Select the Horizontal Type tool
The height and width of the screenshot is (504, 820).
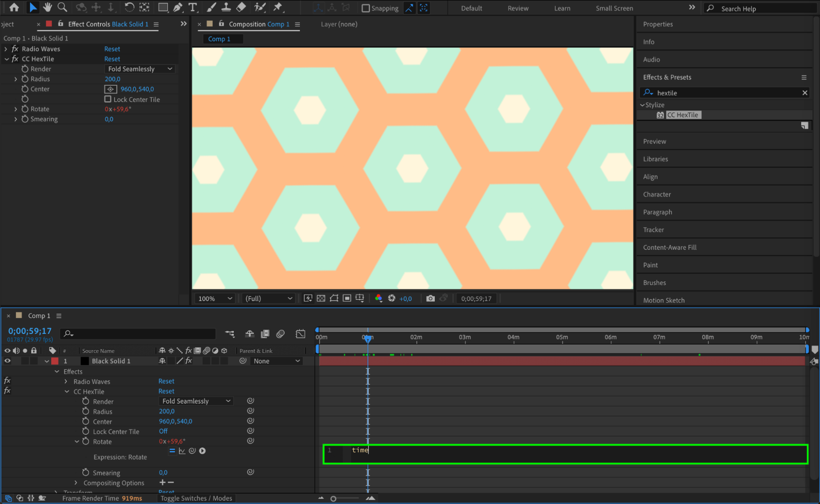tap(192, 7)
